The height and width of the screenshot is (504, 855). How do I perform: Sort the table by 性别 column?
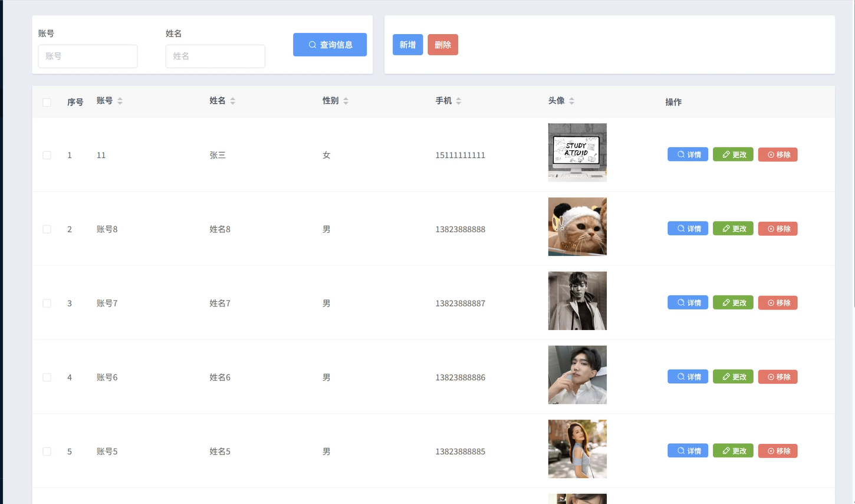coord(346,101)
